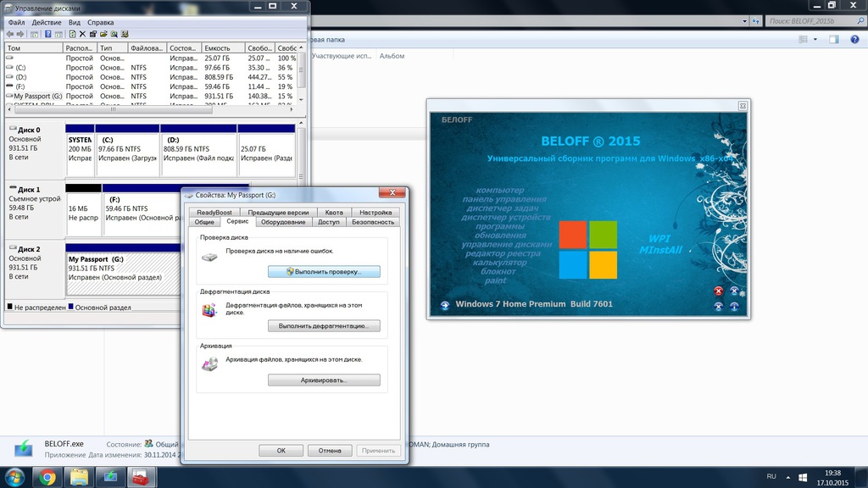This screenshot has width=868, height=488.
Task: Switch to Безопасность tab
Action: (x=373, y=222)
